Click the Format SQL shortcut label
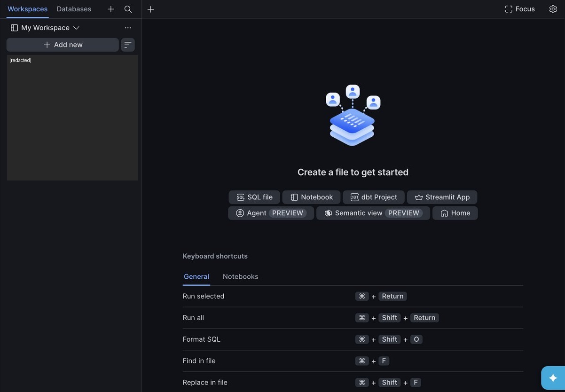Screen dimensions: 565x392 202,339
